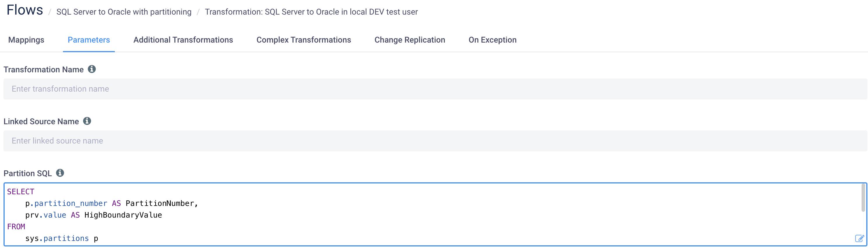Viewport: 868px width, 252px height.
Task: Click the Partition SQL info icon
Action: pyautogui.click(x=60, y=173)
